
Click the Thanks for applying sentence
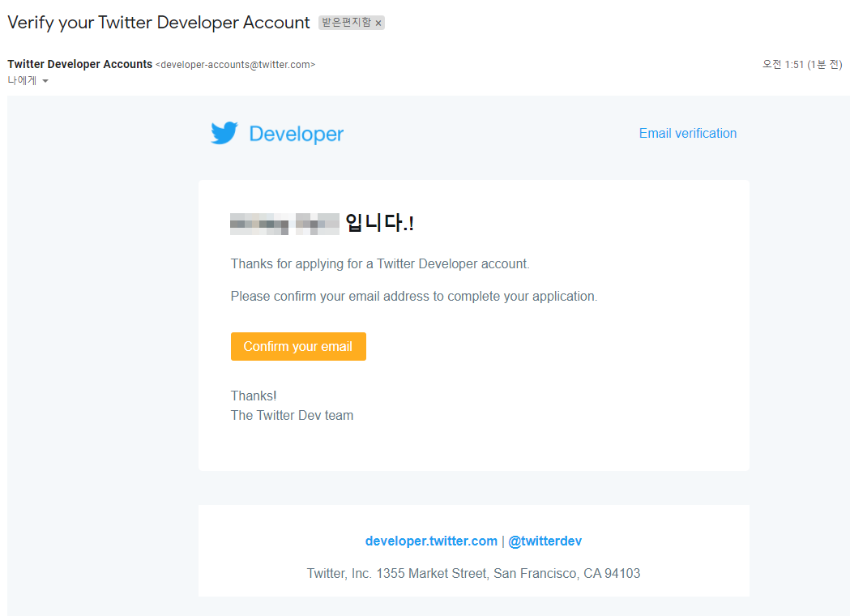pos(380,264)
